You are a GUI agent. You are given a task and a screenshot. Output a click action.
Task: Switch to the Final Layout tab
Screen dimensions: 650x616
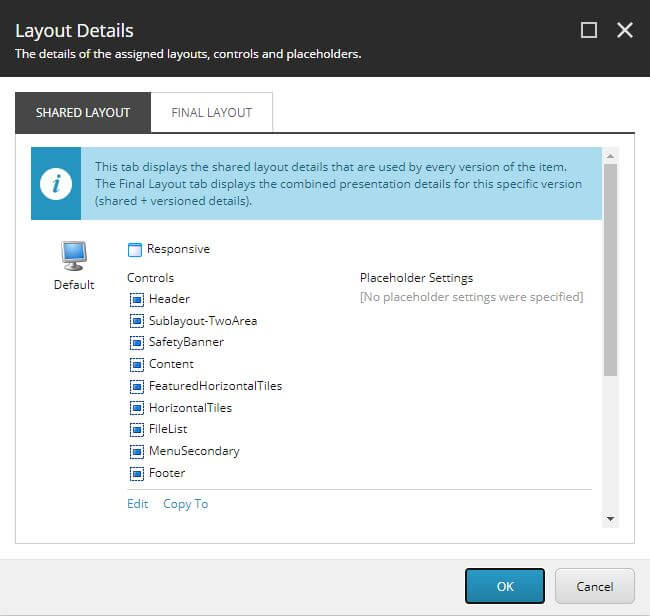click(x=211, y=112)
